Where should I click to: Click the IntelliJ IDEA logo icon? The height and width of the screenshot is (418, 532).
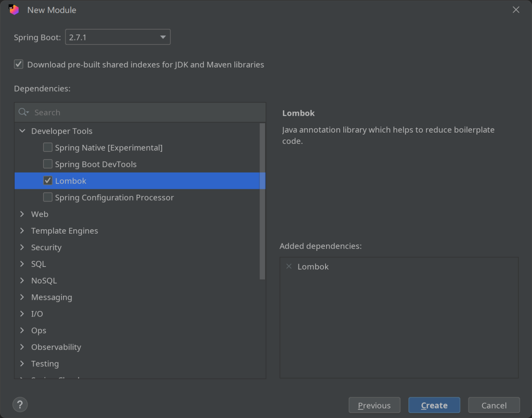[14, 9]
